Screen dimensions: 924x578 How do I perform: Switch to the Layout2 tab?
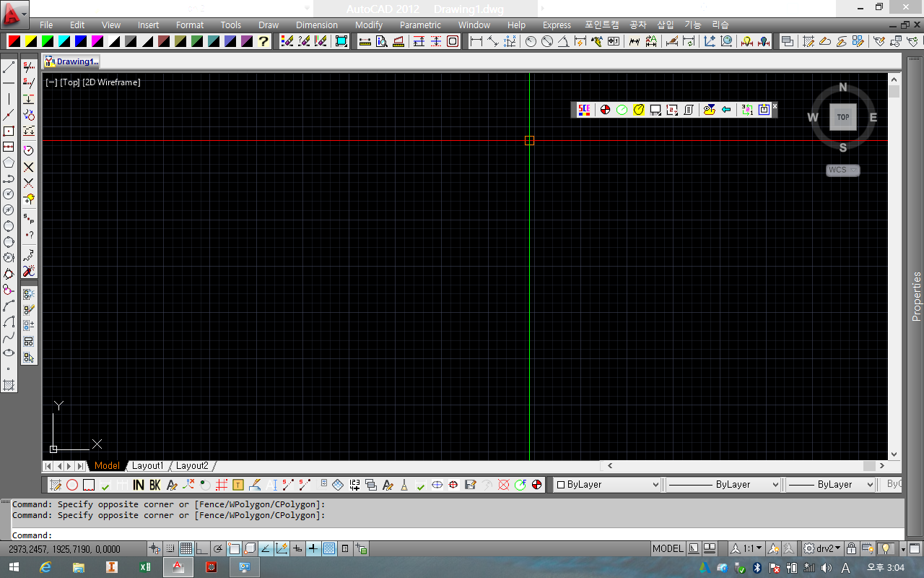(x=192, y=466)
